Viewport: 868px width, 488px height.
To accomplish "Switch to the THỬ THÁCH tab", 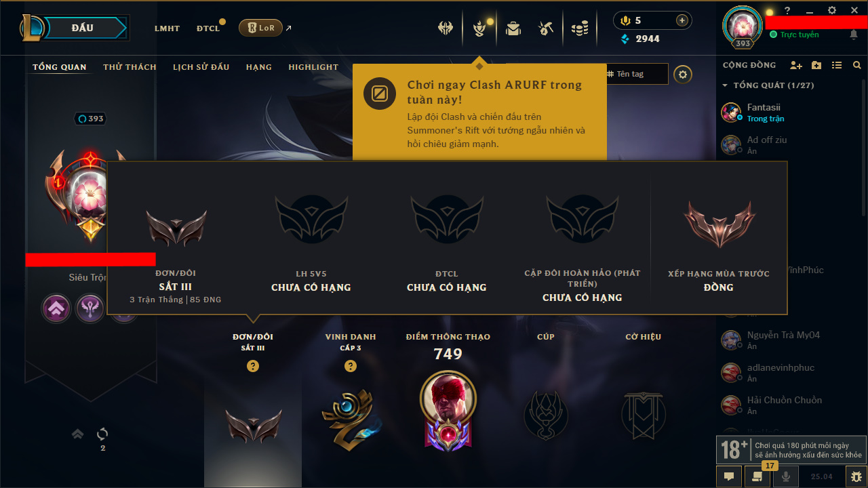I will [130, 67].
